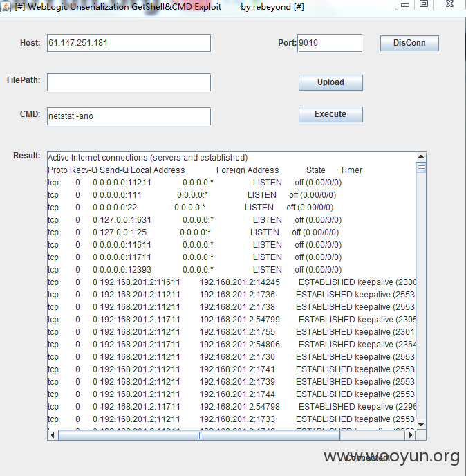This screenshot has height=476, width=466.
Task: Click the row with foreign address 192.168.201.2:54798
Action: pos(232,407)
